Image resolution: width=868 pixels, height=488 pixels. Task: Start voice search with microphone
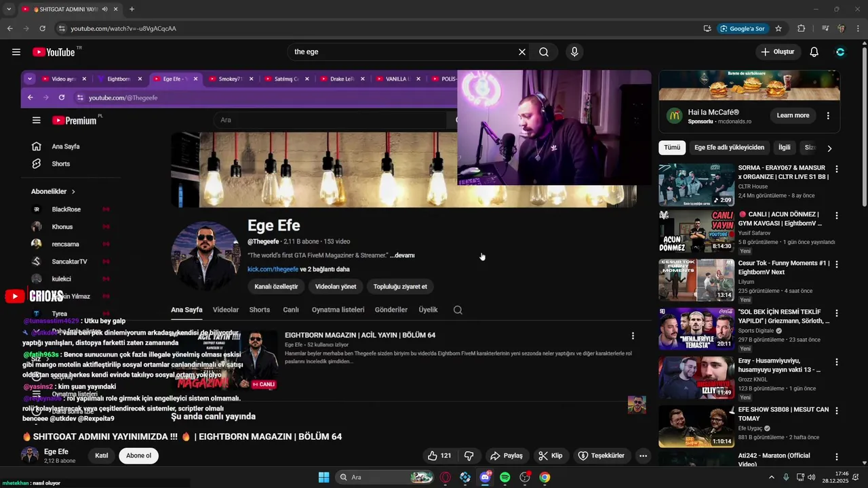(x=574, y=52)
